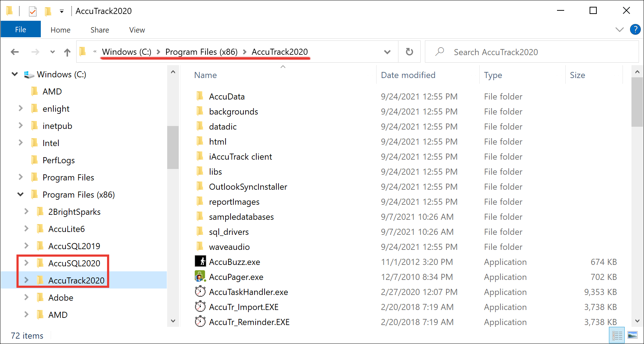Viewport: 644px width, 344px height.
Task: Select the sampledatabases folder name
Action: [241, 217]
